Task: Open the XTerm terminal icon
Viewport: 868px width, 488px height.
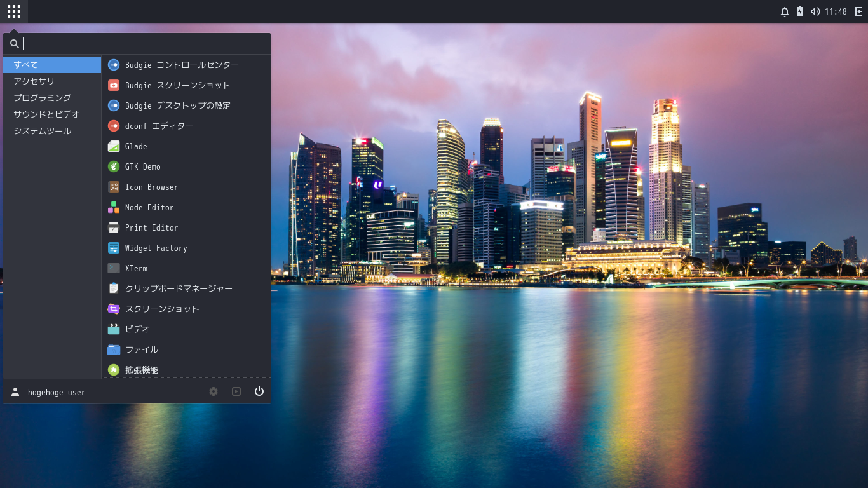Action: (114, 268)
